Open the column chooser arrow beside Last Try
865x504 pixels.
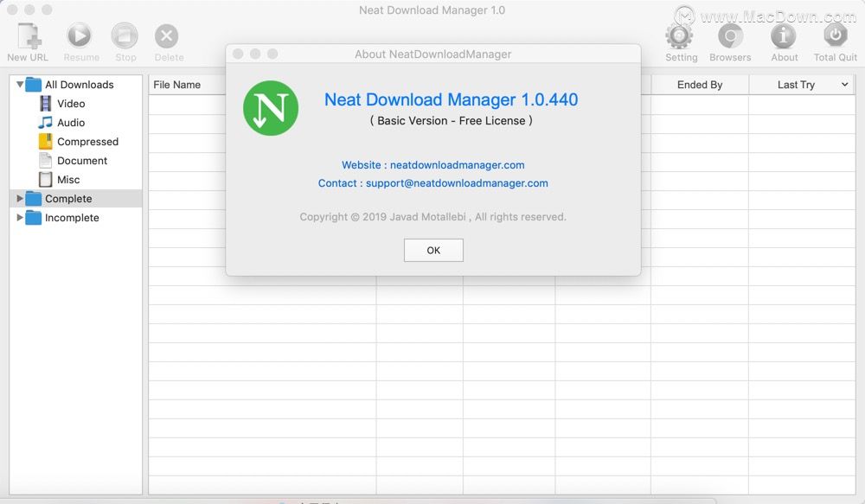(844, 85)
